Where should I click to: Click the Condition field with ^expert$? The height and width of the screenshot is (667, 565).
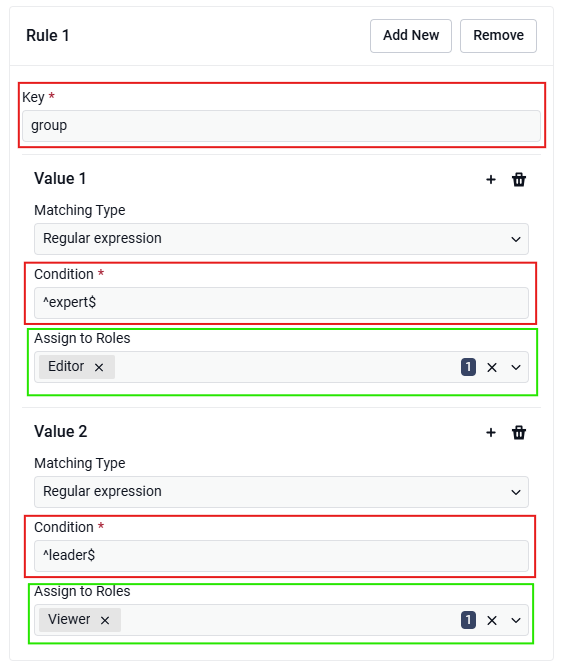(x=281, y=303)
